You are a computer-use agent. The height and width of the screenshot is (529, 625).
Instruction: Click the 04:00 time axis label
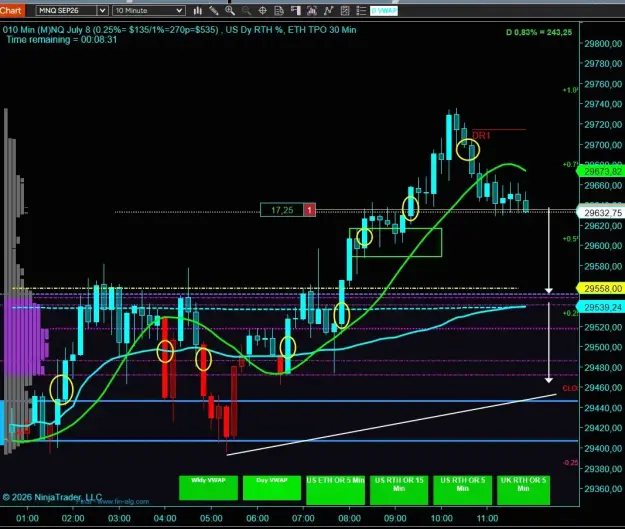click(165, 518)
